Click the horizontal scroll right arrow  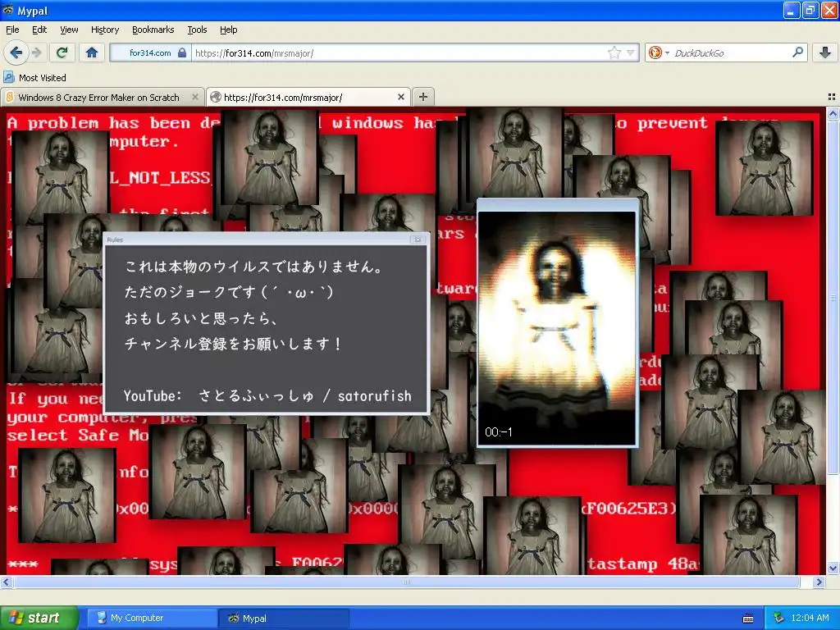(819, 582)
